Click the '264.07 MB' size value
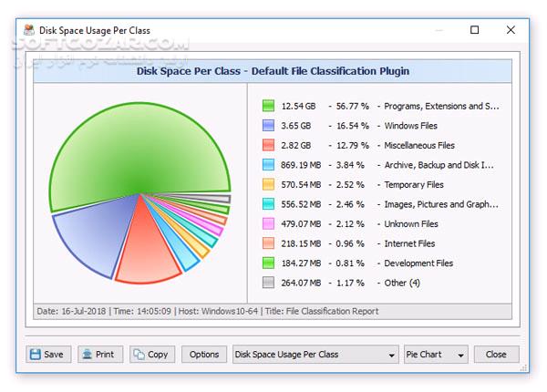Image resolution: width=547 pixels, height=392 pixels. click(x=301, y=283)
